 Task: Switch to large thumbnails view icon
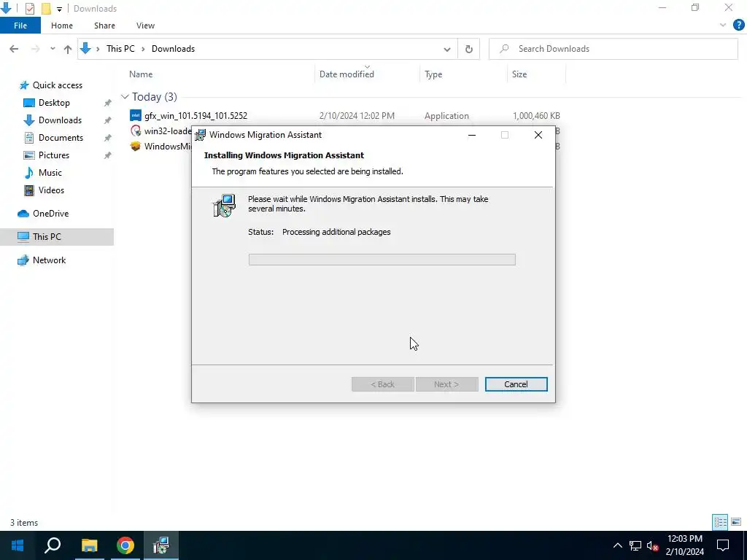[736, 522]
